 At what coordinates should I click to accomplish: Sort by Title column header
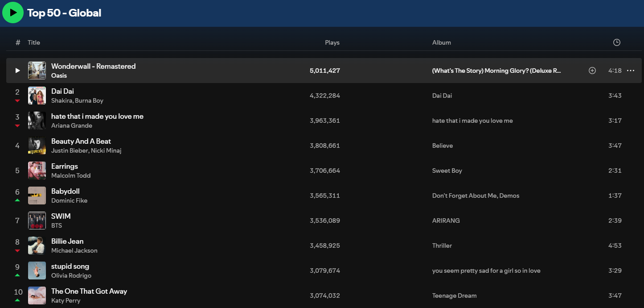click(x=34, y=42)
